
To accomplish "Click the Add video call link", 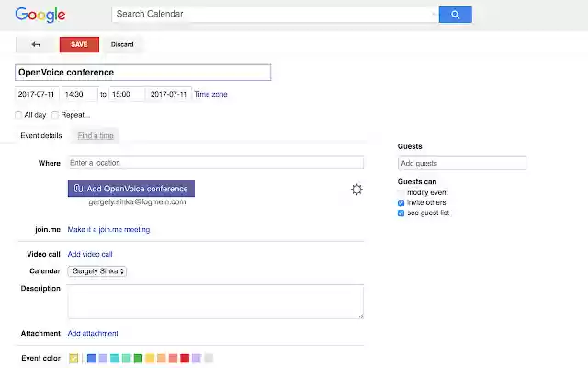I will click(x=90, y=254).
